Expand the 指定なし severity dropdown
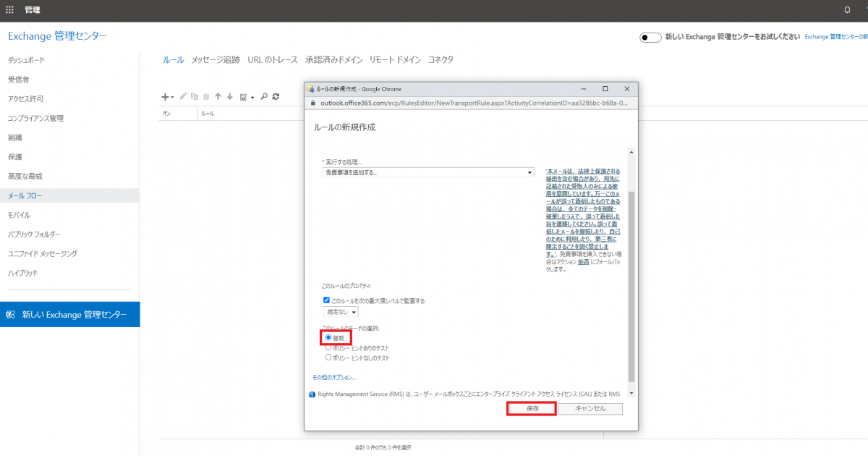Image resolution: width=868 pixels, height=456 pixels. [x=341, y=312]
